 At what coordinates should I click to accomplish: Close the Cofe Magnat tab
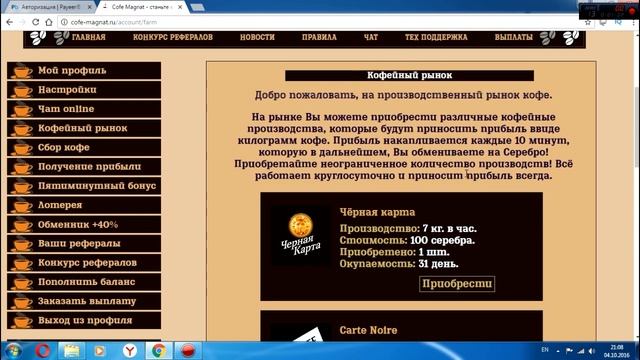180,7
